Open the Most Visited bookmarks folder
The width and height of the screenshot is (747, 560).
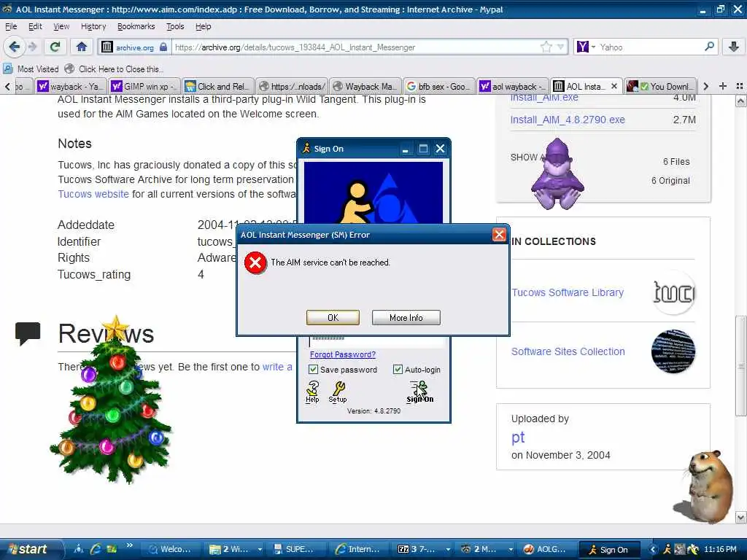coord(31,69)
